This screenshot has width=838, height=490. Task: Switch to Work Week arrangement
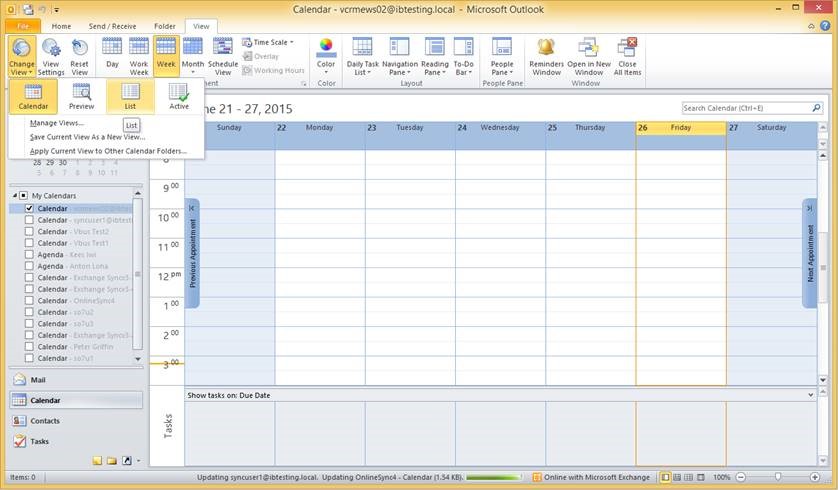click(139, 57)
